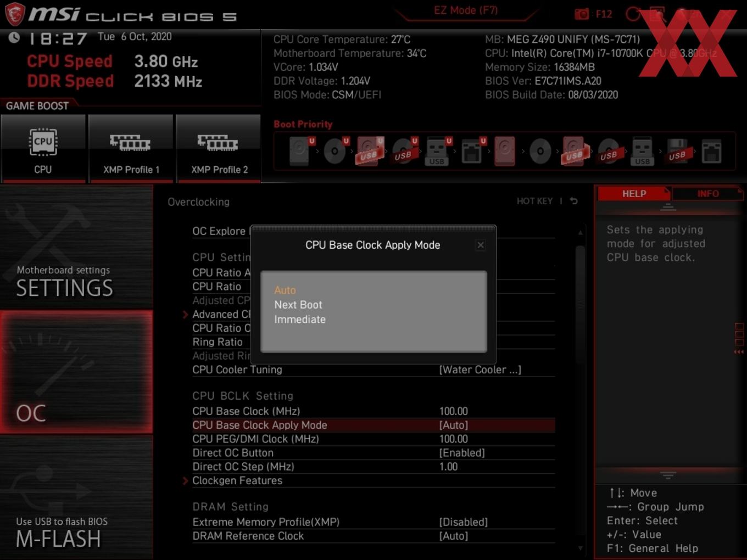
Task: Collapse side panel via triple-arrow icon
Action: [739, 352]
